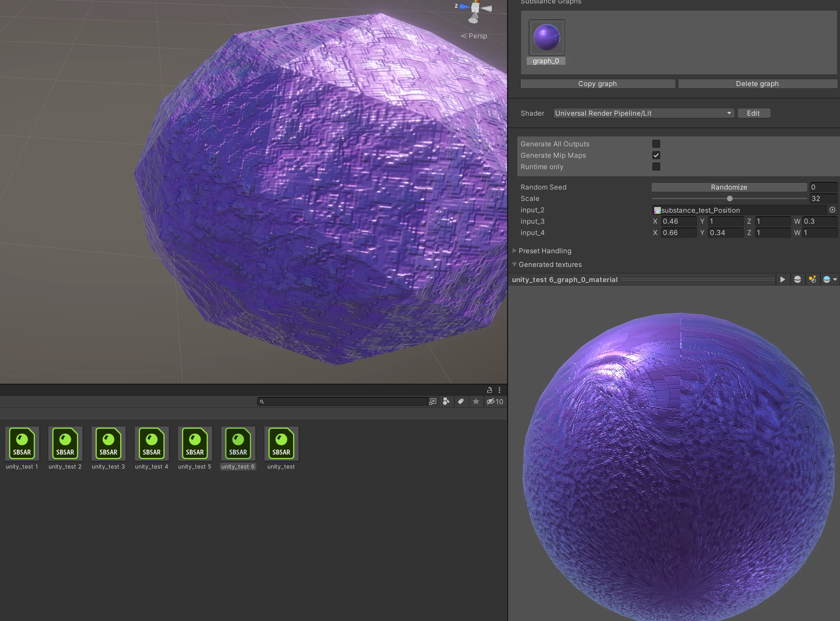840x621 pixels.
Task: Uncheck Generate Mip Maps checkbox
Action: pyautogui.click(x=656, y=155)
